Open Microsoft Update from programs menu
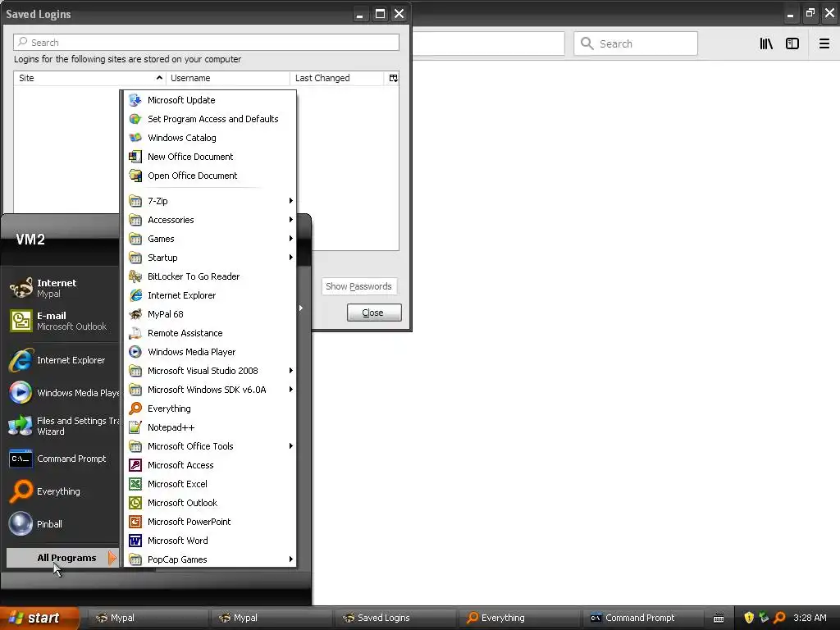The image size is (840, 630). coord(210,100)
